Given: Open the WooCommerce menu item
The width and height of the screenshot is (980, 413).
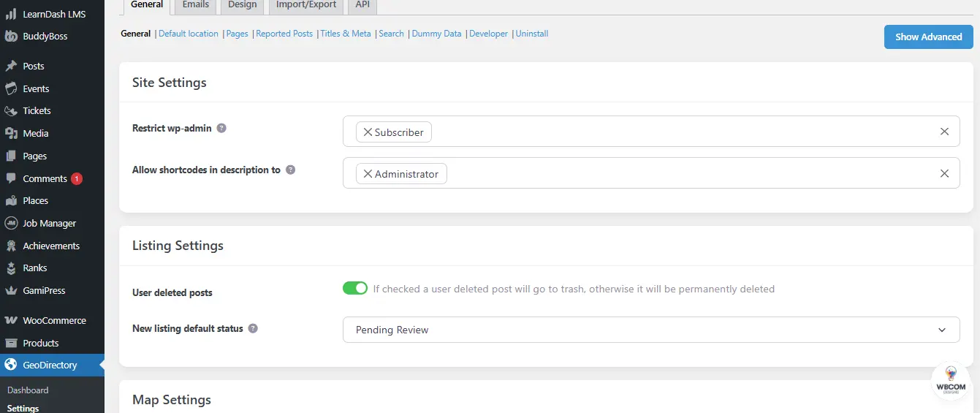Looking at the screenshot, I should tap(52, 320).
